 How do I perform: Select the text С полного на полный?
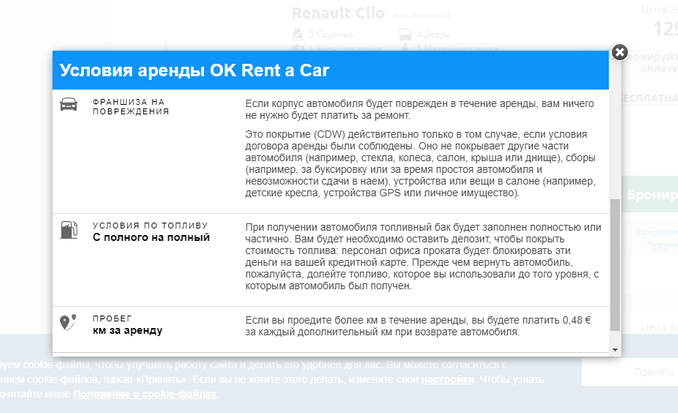(151, 237)
